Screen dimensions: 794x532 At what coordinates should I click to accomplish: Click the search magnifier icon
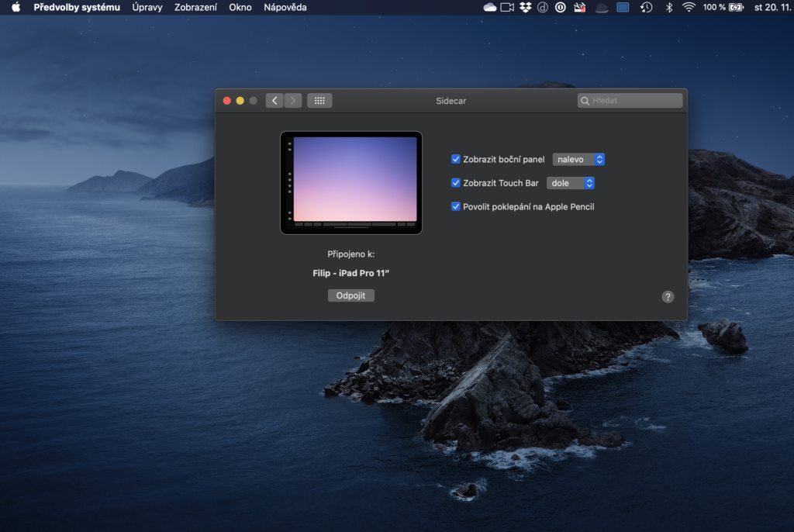click(585, 101)
